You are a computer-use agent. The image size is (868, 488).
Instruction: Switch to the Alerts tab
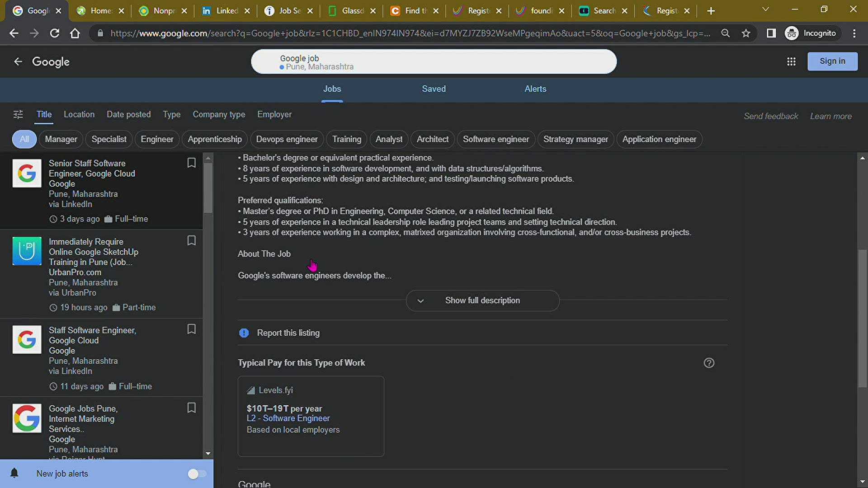[x=535, y=89]
